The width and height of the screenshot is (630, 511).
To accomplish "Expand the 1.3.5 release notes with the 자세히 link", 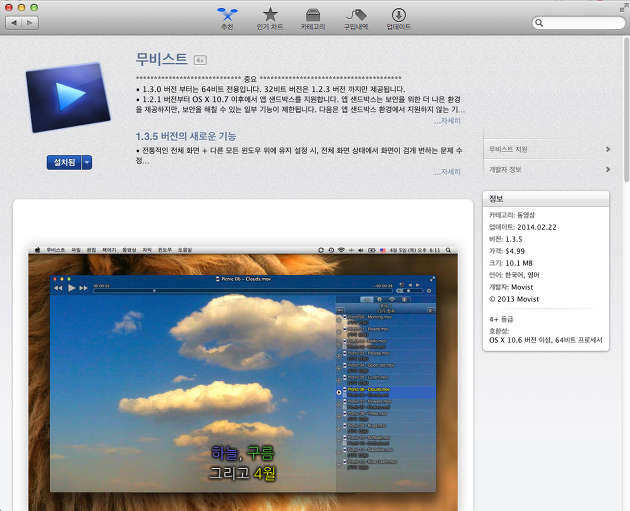I will click(447, 172).
